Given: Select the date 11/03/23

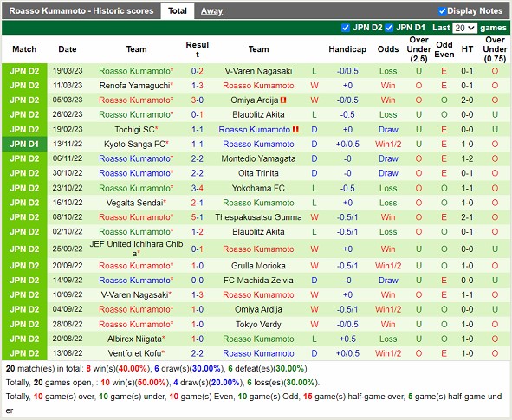Looking at the screenshot, I should tap(68, 86).
